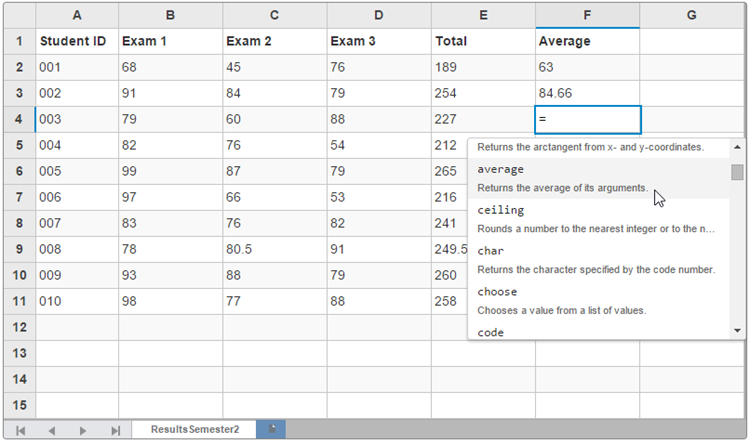This screenshot has width=750, height=444.
Task: Select column D header
Action: pos(378,15)
